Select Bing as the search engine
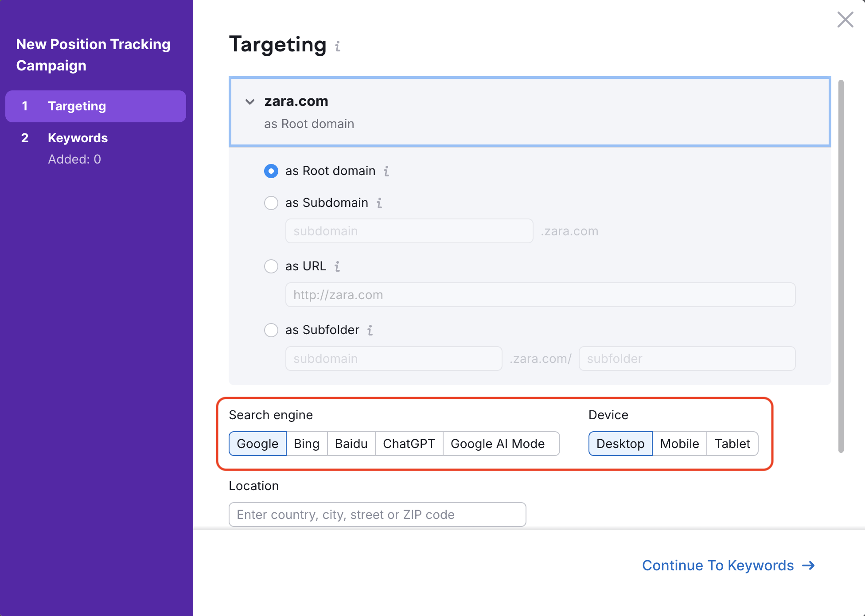Image resolution: width=865 pixels, height=616 pixels. coord(306,443)
